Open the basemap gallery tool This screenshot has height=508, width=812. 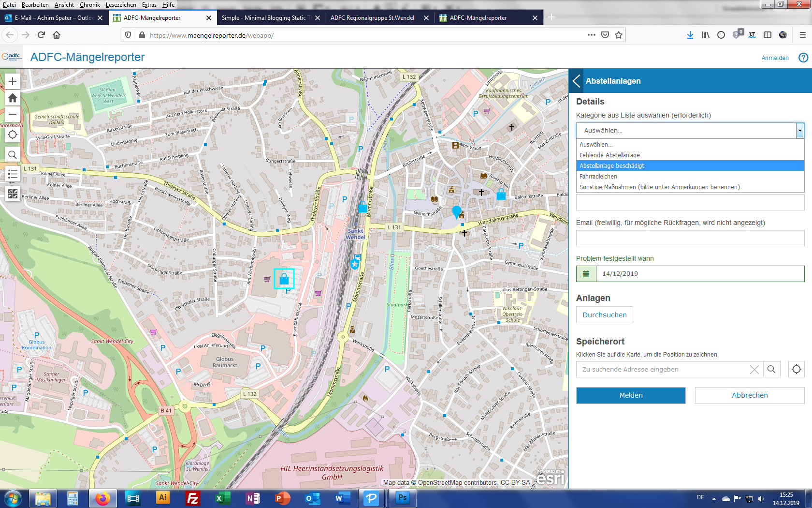coord(13,194)
